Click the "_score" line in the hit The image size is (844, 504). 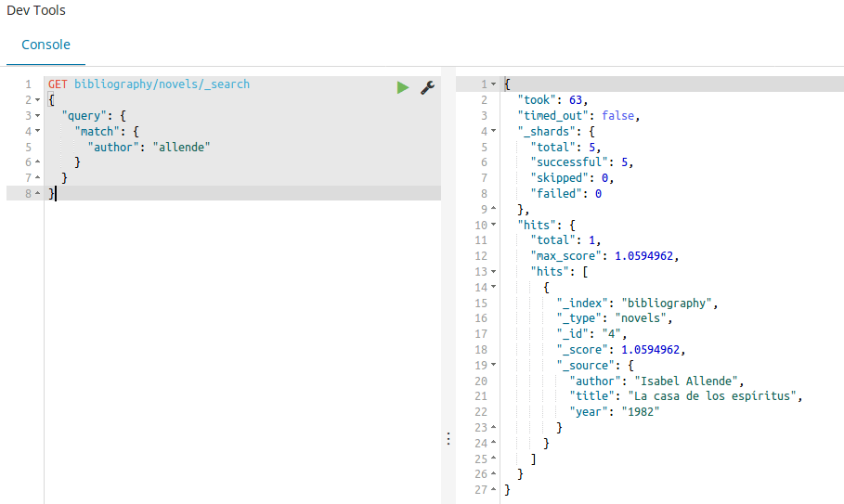pyautogui.click(x=620, y=350)
